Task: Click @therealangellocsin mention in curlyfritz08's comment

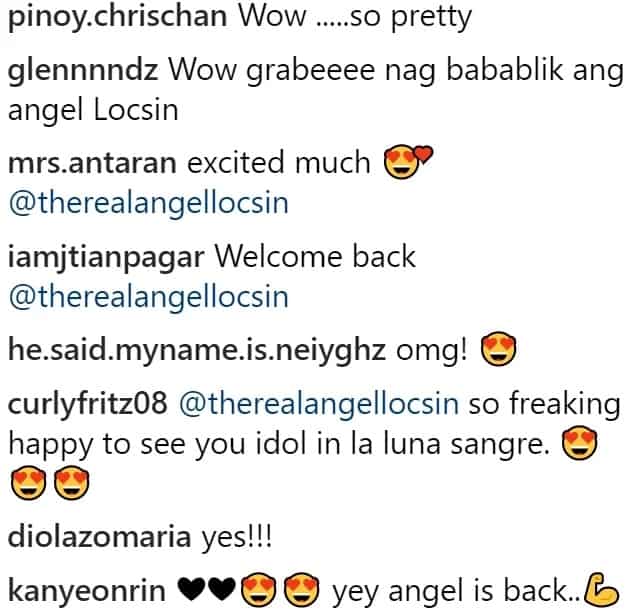Action: [x=319, y=404]
